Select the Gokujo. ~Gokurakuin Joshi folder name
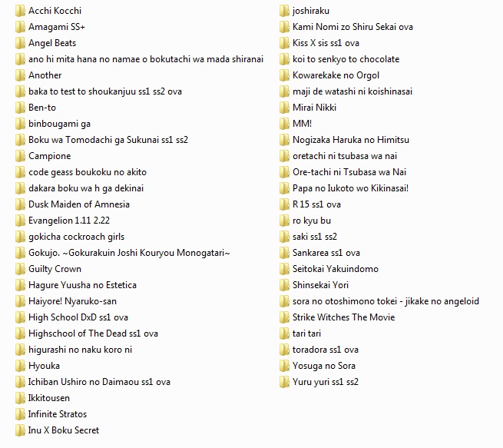 (x=129, y=253)
